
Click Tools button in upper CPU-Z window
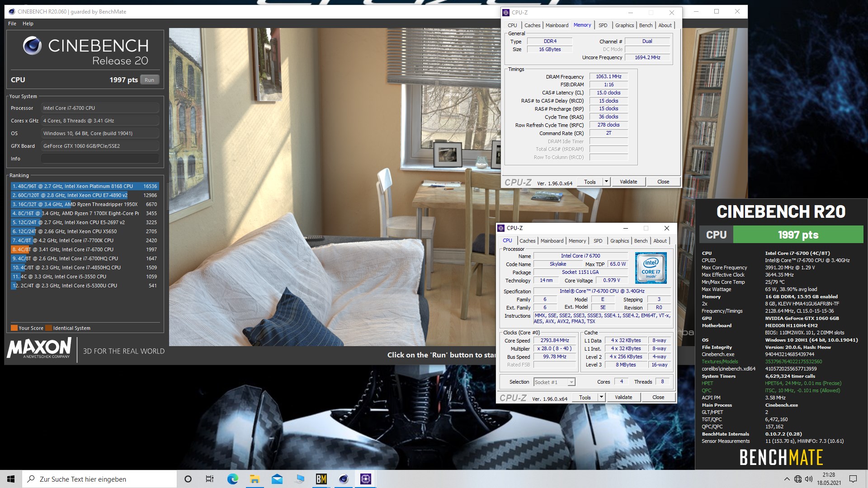pos(590,182)
